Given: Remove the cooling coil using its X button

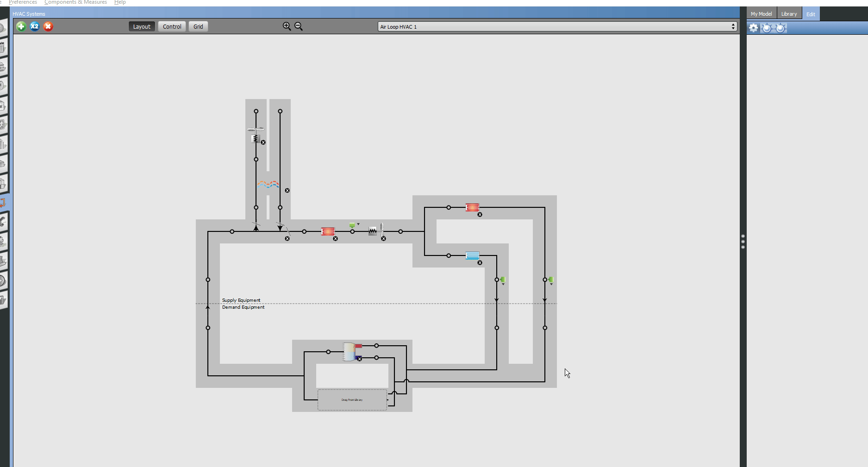Looking at the screenshot, I should point(480,262).
